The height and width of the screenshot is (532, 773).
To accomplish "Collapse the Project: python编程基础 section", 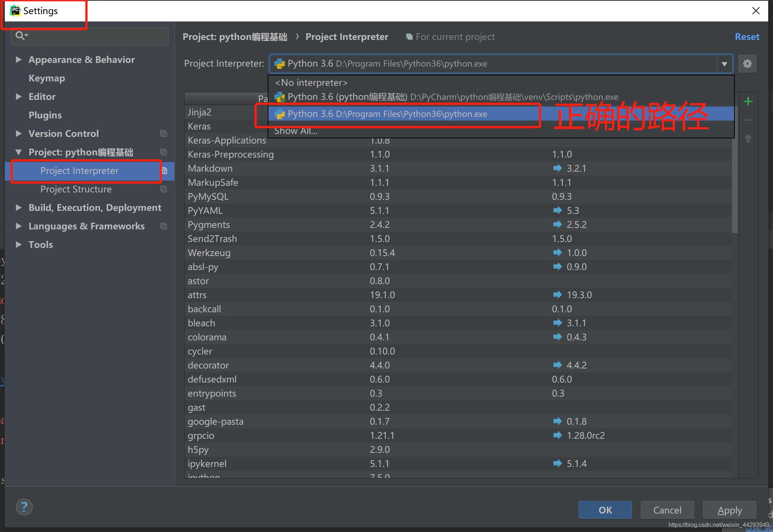I will (19, 152).
